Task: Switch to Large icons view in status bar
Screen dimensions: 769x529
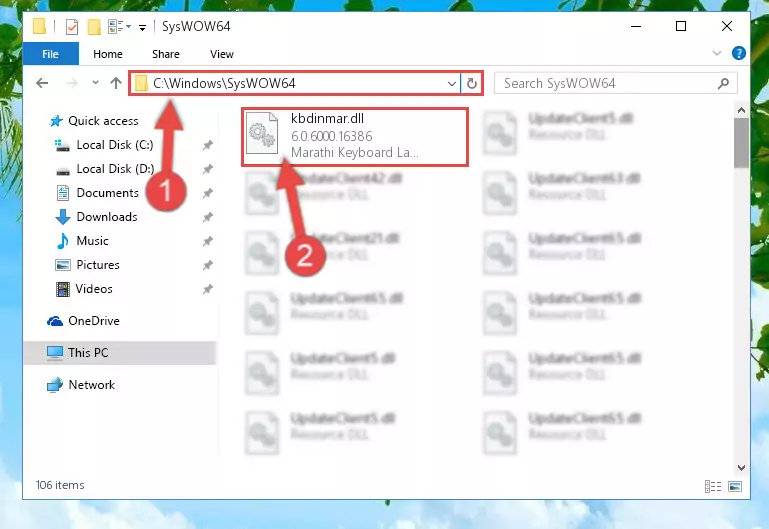Action: 735,486
